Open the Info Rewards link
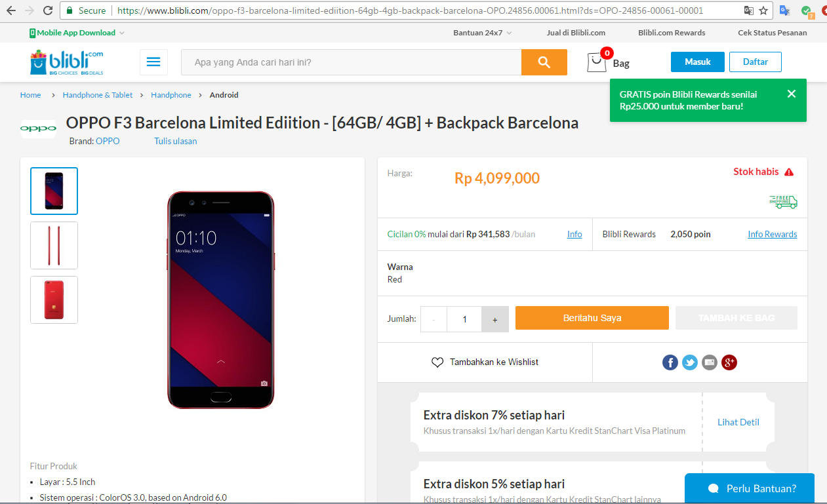 click(x=772, y=233)
